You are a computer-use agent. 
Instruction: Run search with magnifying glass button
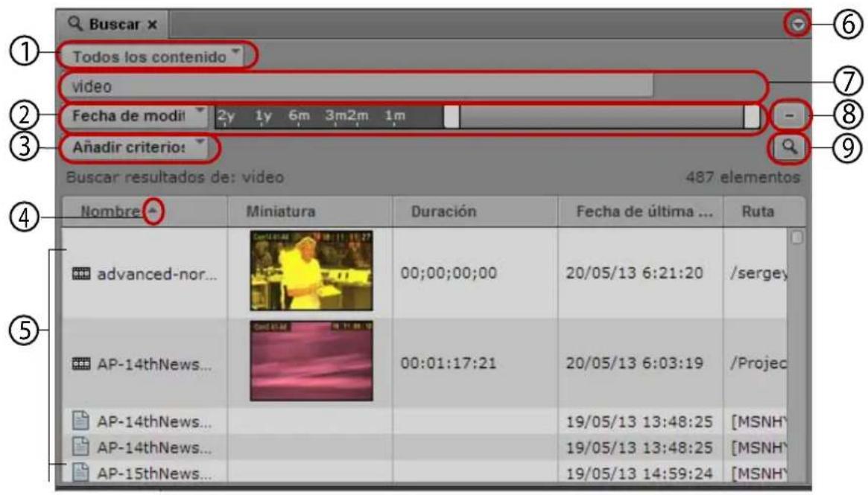pyautogui.click(x=789, y=147)
